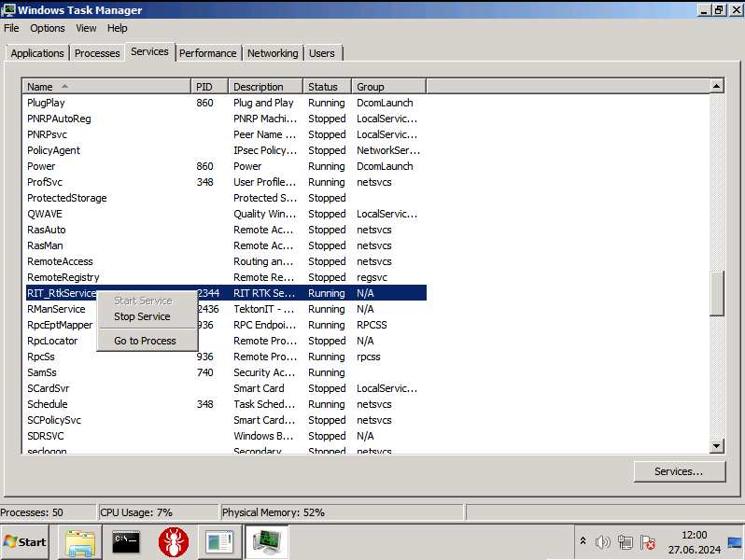Click the Task Manager taskbar icon
The image size is (745, 560).
pyautogui.click(x=266, y=541)
